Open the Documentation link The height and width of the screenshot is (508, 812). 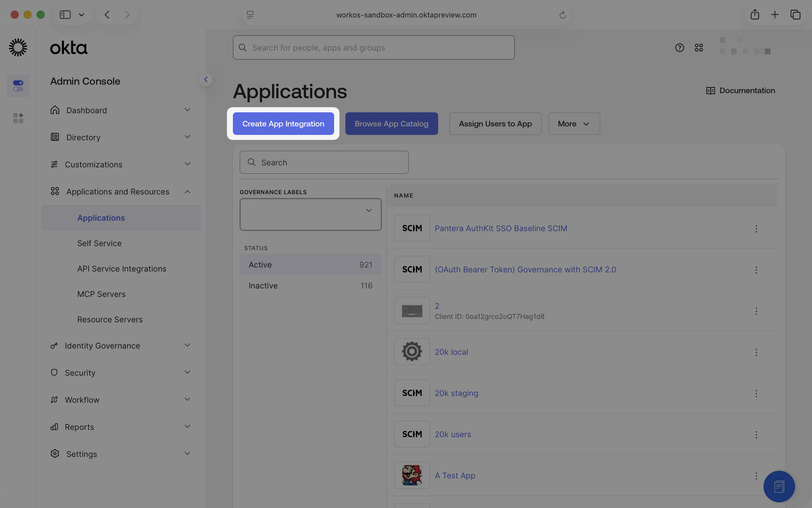coord(741,90)
